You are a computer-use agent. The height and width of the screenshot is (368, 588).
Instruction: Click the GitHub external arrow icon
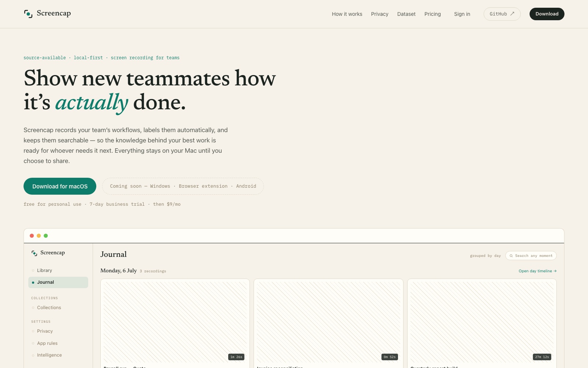(512, 14)
